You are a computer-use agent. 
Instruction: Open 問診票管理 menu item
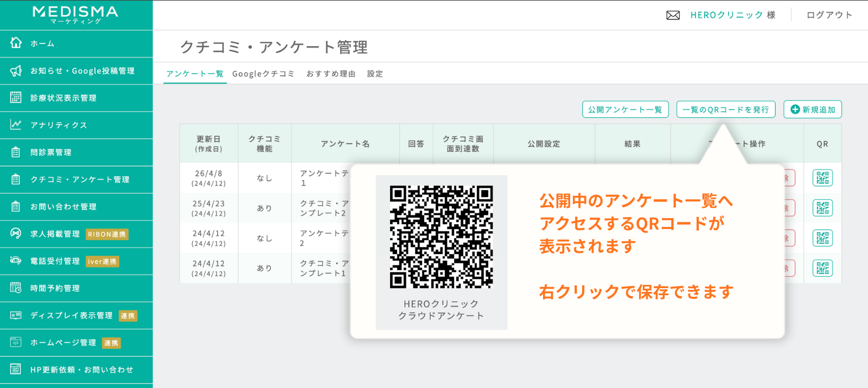coord(76,152)
